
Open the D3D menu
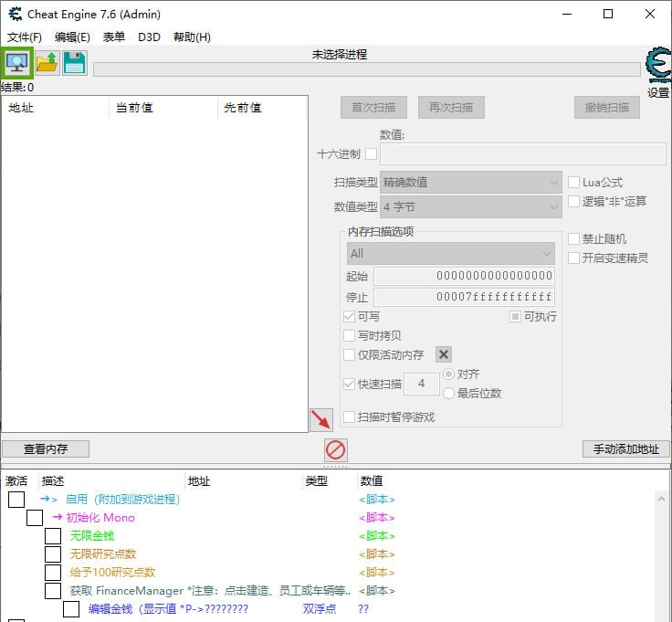pos(149,37)
